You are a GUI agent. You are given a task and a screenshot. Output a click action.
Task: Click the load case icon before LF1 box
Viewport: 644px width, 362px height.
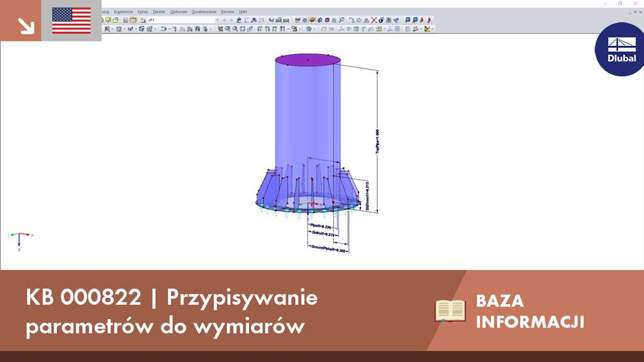click(x=143, y=19)
